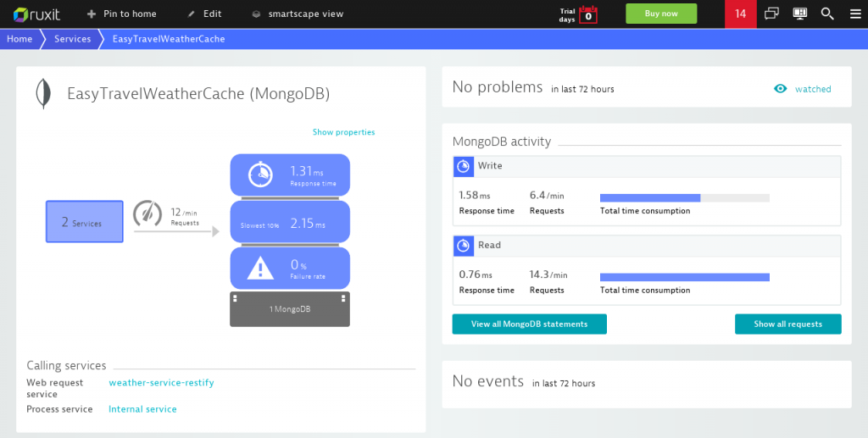Open the overlapping windows icon in top bar
This screenshot has width=868, height=438.
[x=771, y=14]
